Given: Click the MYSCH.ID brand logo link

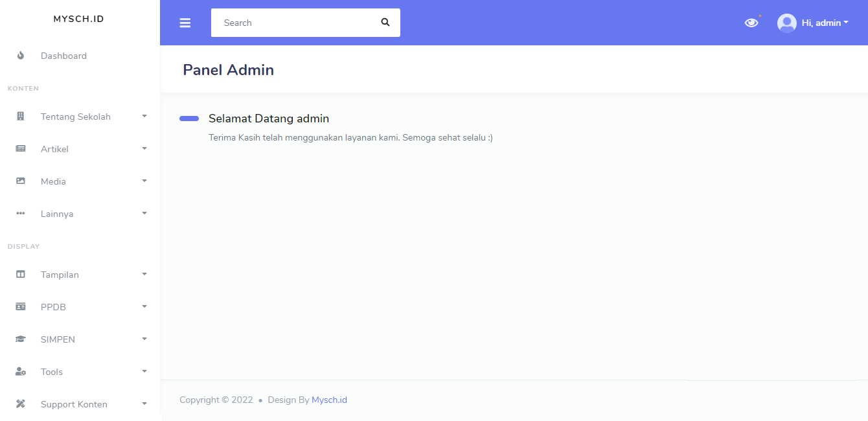Looking at the screenshot, I should coord(79,19).
